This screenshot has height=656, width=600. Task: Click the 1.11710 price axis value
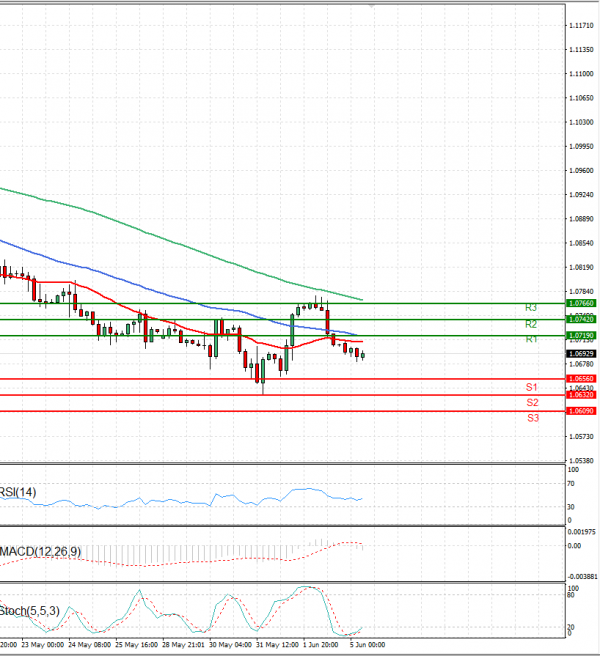(x=581, y=26)
